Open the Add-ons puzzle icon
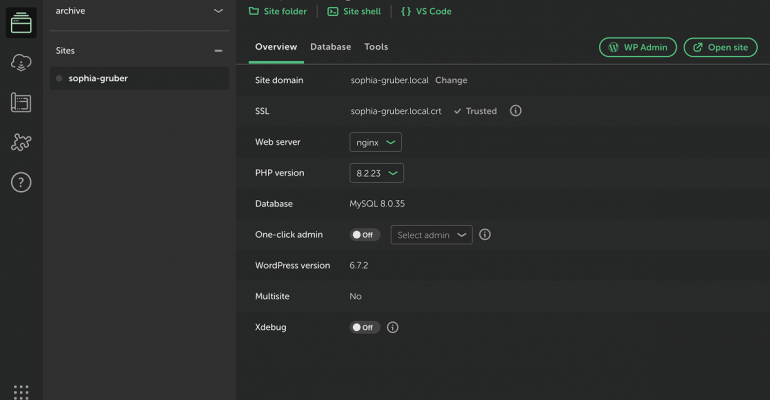 21,142
